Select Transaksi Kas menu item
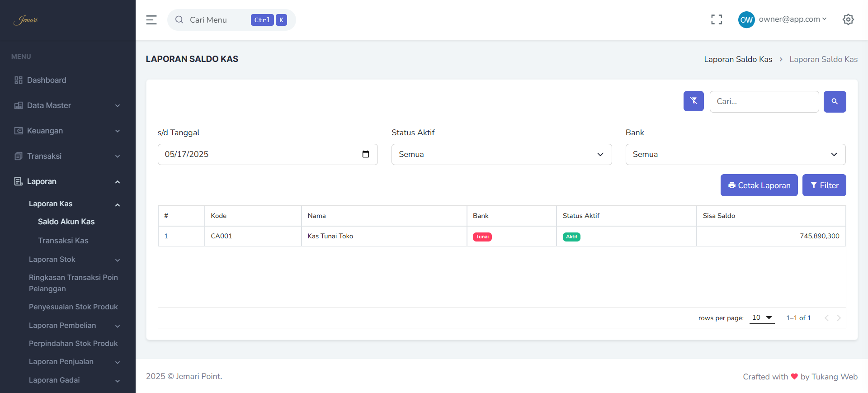This screenshot has width=868, height=393. [63, 241]
